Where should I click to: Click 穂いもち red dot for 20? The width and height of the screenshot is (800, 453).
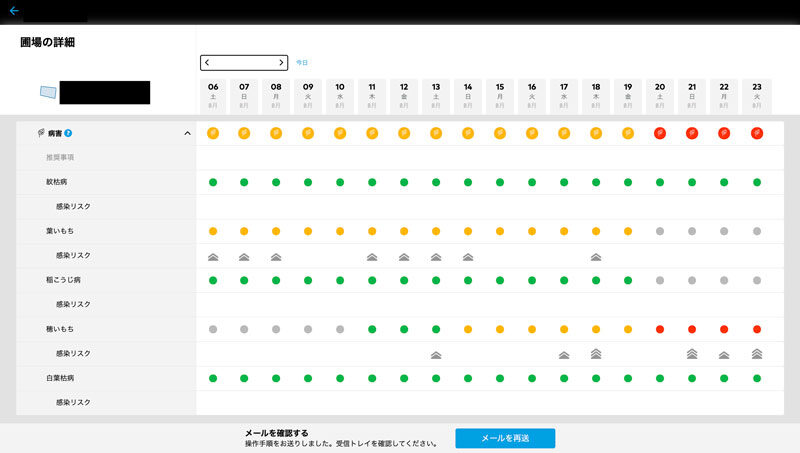[660, 329]
